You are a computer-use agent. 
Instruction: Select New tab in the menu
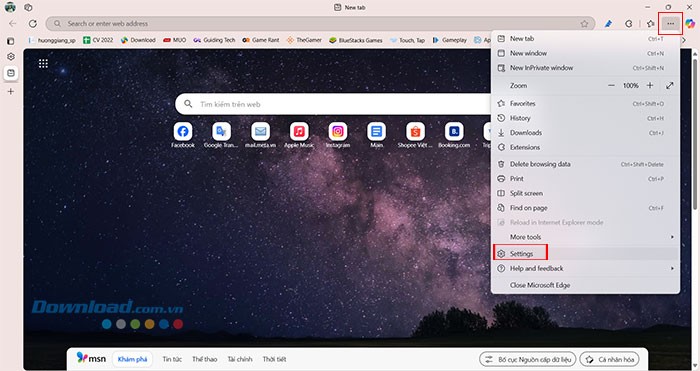[x=586, y=39]
